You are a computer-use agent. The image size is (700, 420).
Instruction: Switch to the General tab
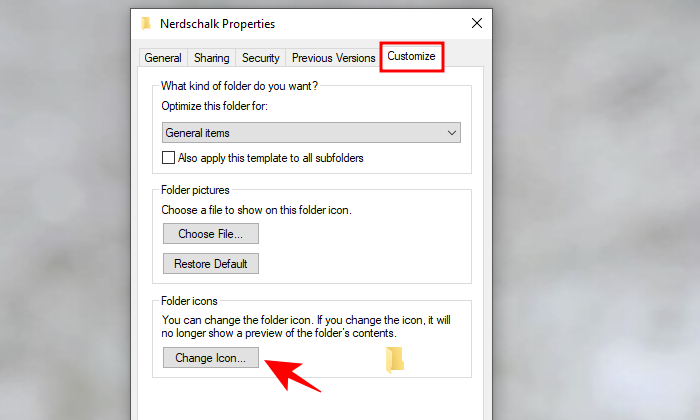click(163, 58)
